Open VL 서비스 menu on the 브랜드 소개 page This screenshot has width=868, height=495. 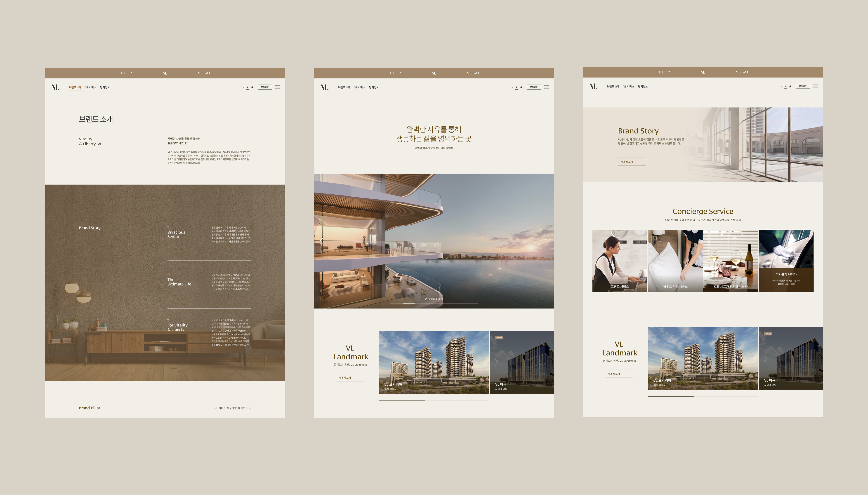(x=90, y=87)
